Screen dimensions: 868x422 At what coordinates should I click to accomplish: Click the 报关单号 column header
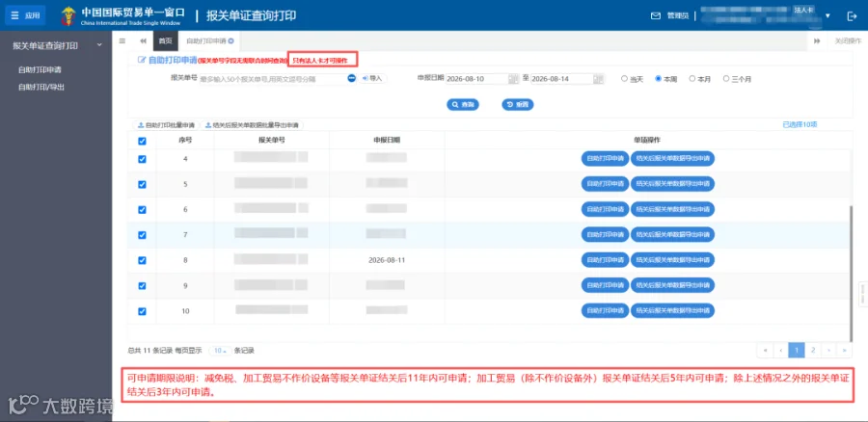272,141
